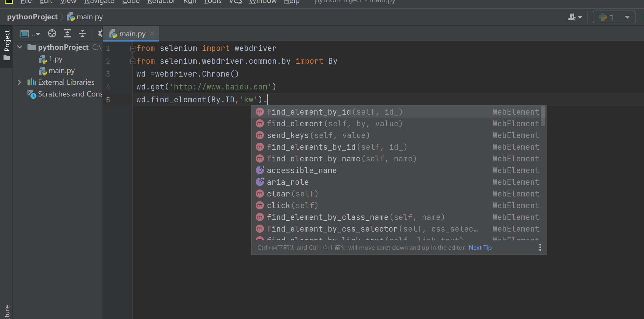Open the user account icon dropdown

tap(574, 17)
